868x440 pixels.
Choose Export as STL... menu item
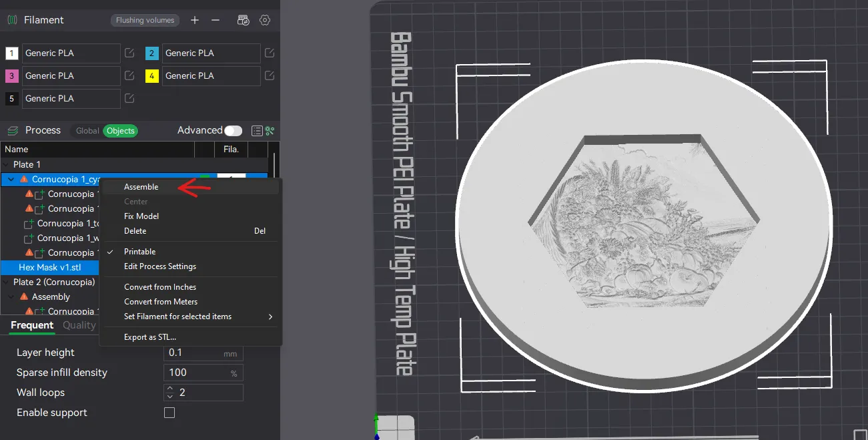click(190, 337)
